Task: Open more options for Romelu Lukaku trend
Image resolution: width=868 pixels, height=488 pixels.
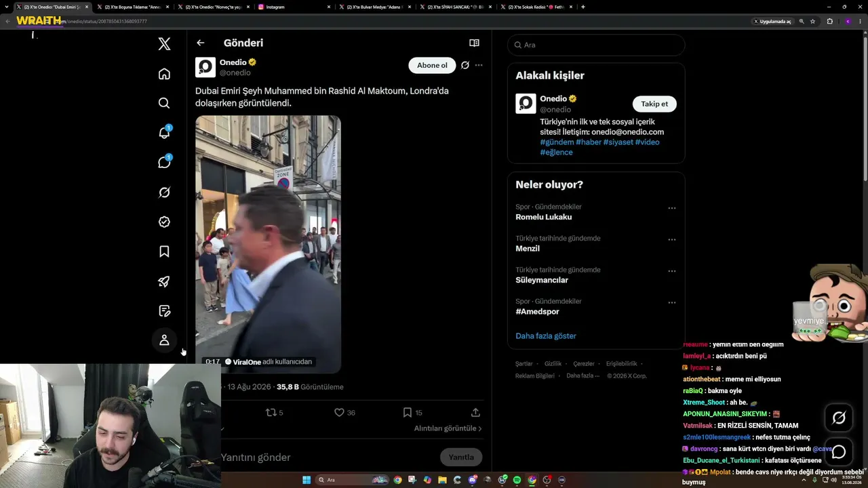Action: [672, 208]
